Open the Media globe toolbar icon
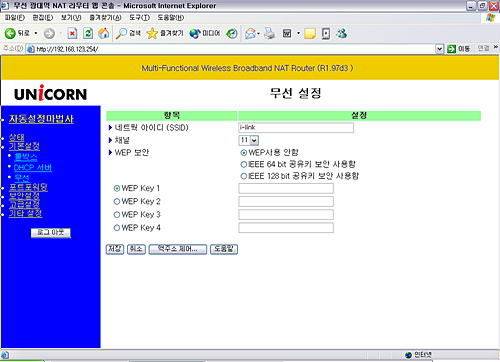This screenshot has width=500, height=362. tap(195, 33)
